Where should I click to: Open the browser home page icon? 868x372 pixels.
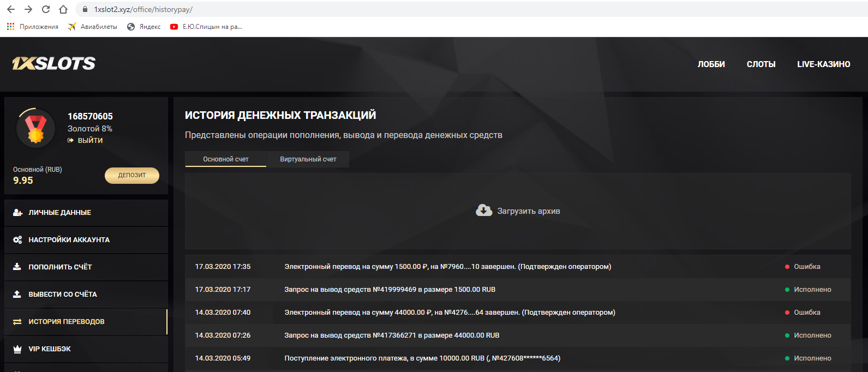(63, 9)
